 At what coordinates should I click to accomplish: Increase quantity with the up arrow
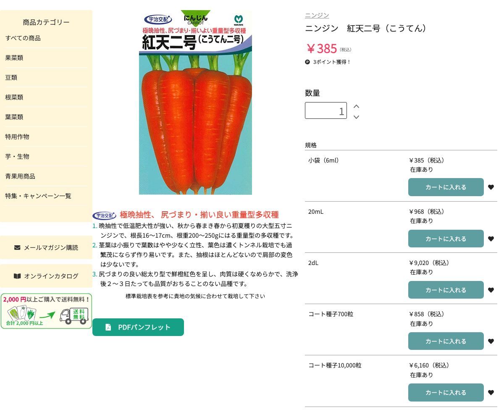coord(356,107)
